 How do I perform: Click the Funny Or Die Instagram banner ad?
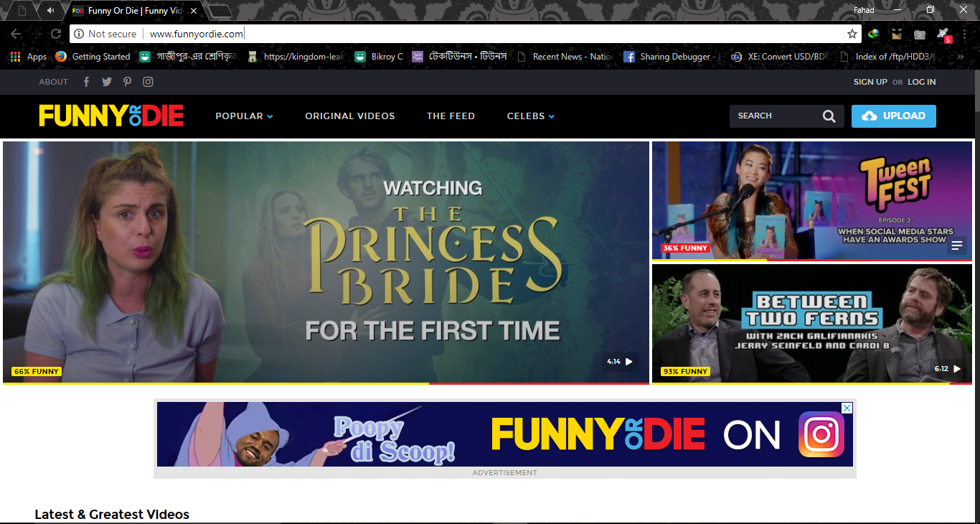(505, 434)
